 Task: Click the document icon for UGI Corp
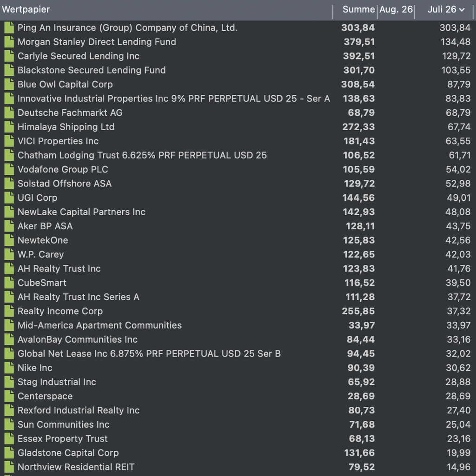(9, 198)
